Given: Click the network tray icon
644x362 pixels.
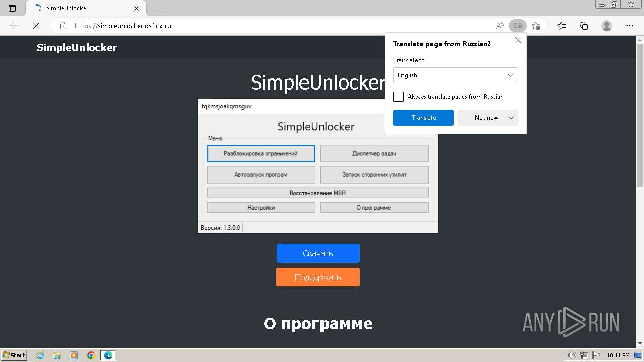Looking at the screenshot, I should point(584,355).
